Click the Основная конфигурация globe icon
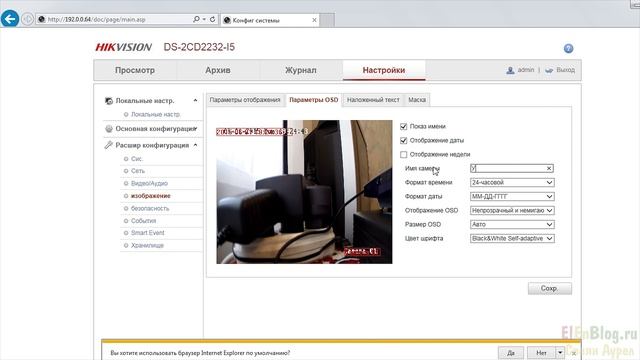The width and height of the screenshot is (640, 360). [109, 129]
